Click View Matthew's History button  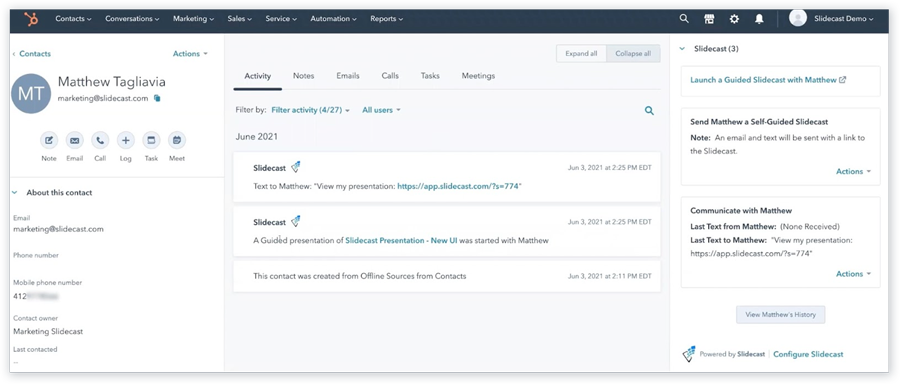780,315
